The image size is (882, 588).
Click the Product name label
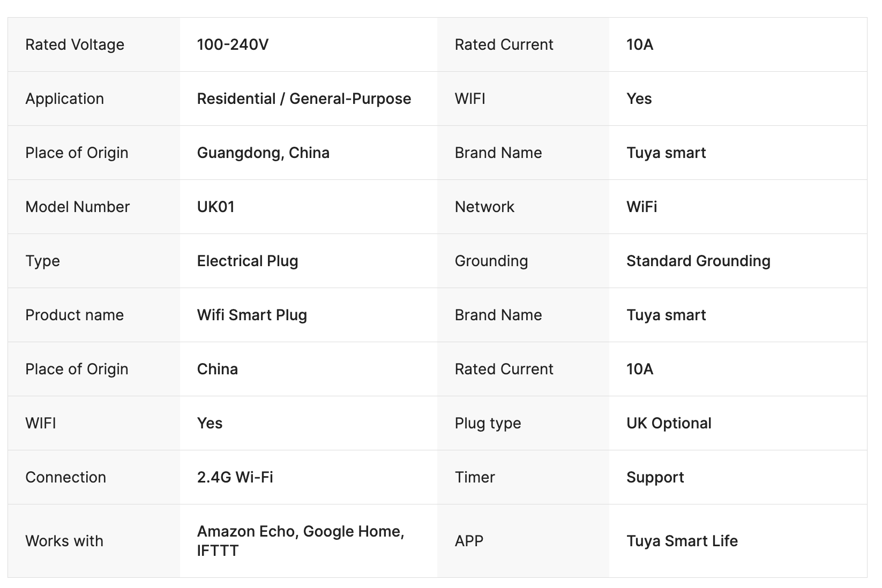coord(74,315)
